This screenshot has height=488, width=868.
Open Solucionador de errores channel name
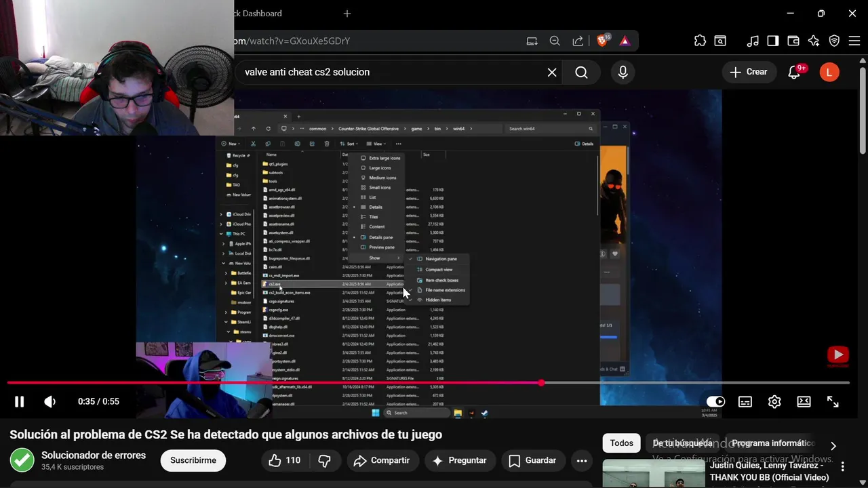point(94,455)
